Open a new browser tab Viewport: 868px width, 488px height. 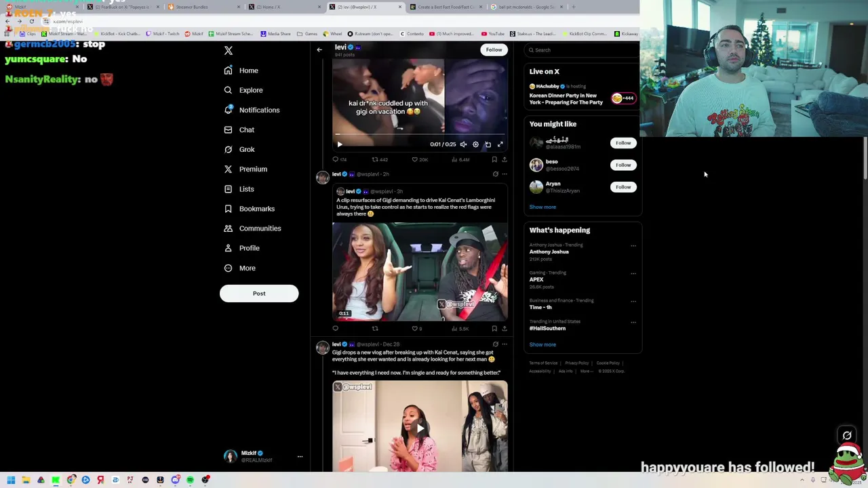tap(573, 7)
